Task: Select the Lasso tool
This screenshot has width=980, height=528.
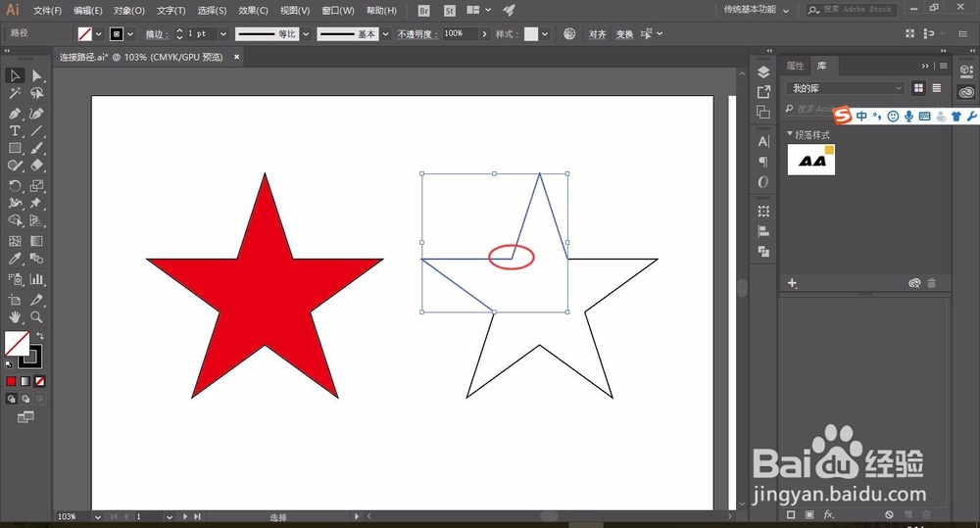Action: (37, 94)
